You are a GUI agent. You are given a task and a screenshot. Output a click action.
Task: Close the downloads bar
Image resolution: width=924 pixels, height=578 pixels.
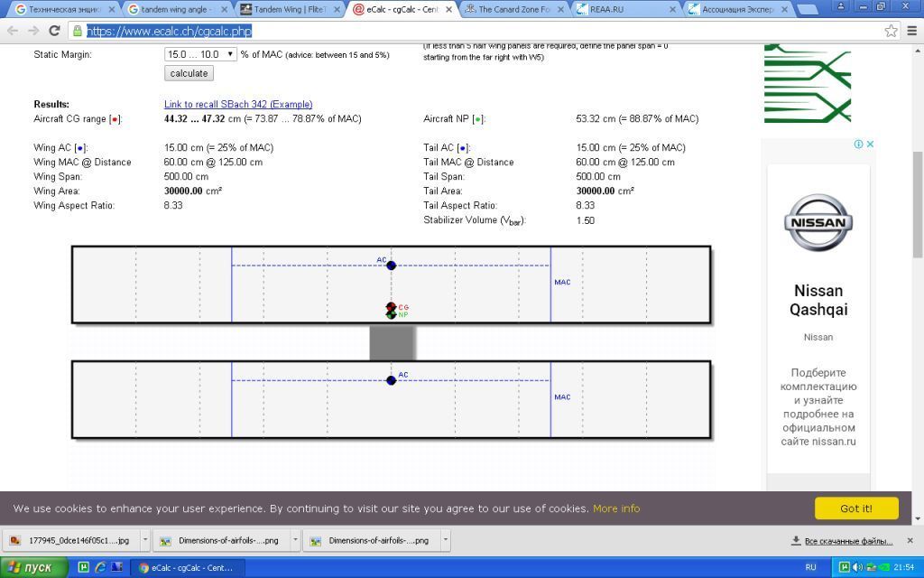click(x=910, y=541)
